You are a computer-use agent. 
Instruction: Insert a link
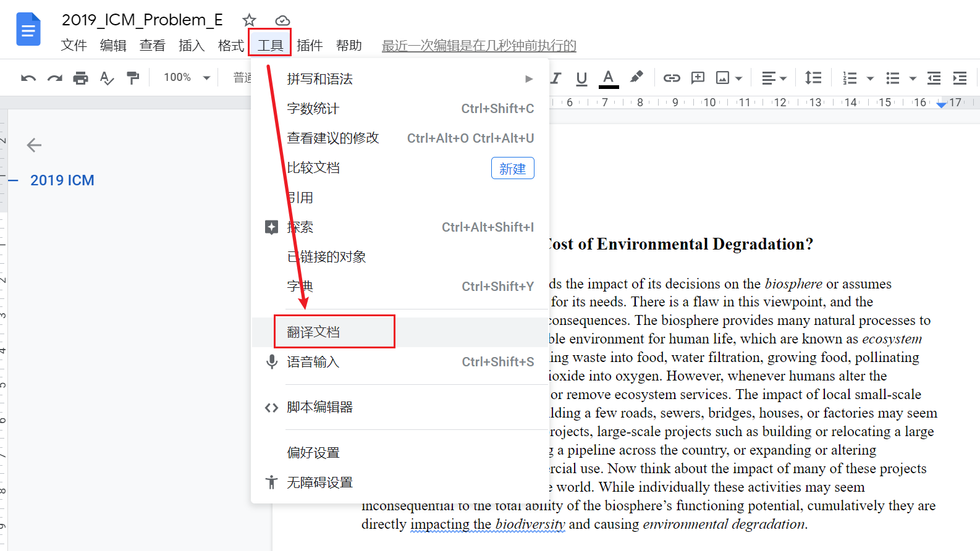(672, 78)
